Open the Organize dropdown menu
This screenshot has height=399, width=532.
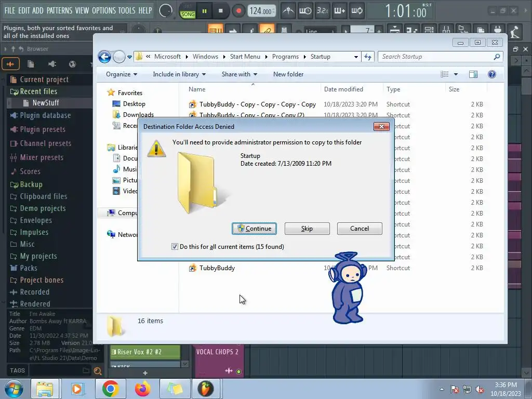click(122, 74)
